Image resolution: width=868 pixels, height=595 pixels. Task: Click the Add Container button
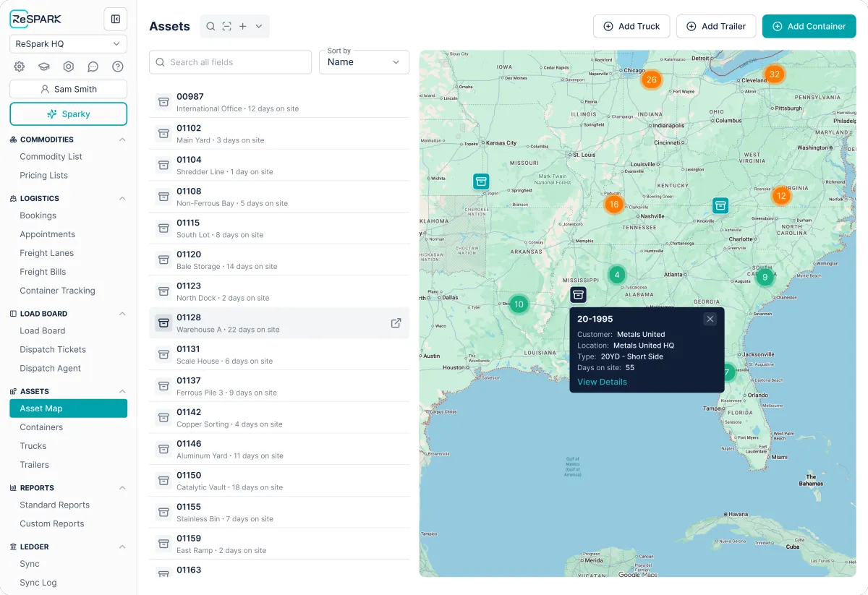(809, 26)
